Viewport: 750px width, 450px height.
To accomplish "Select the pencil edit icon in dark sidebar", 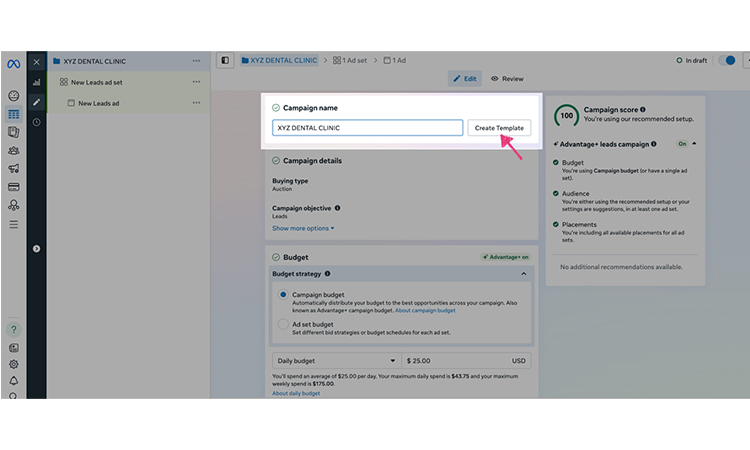I will [x=36, y=102].
